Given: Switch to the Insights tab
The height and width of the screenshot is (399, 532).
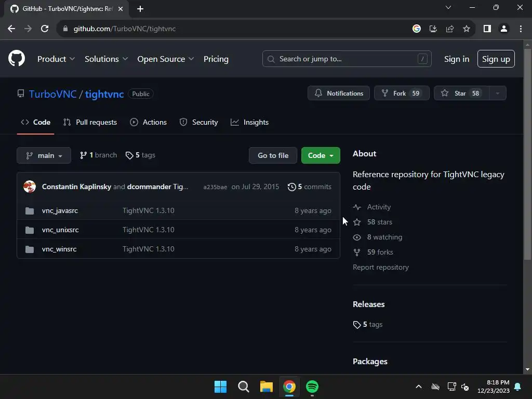Looking at the screenshot, I should 249,123.
